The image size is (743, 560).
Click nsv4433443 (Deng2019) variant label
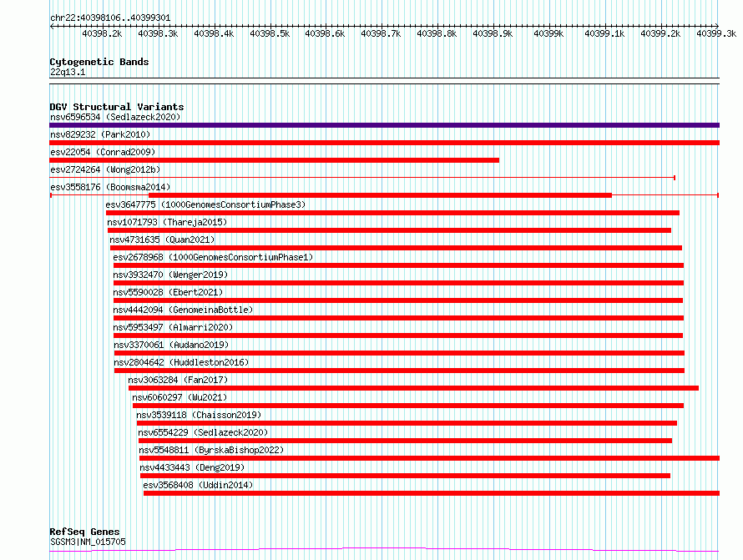(x=192, y=467)
